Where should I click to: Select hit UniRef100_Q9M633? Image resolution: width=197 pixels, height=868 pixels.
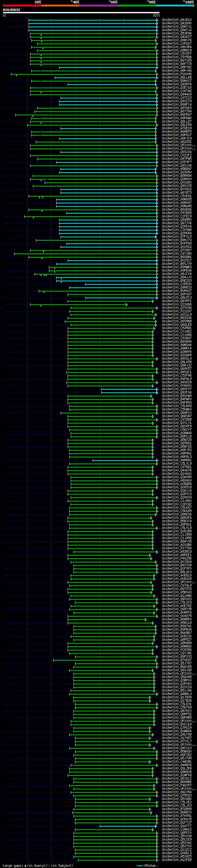tap(177, 287)
